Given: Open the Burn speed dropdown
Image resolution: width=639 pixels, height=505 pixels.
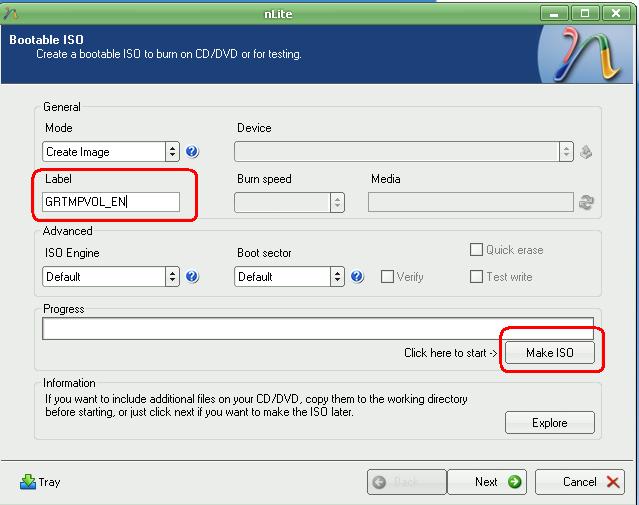Looking at the screenshot, I should tap(289, 202).
